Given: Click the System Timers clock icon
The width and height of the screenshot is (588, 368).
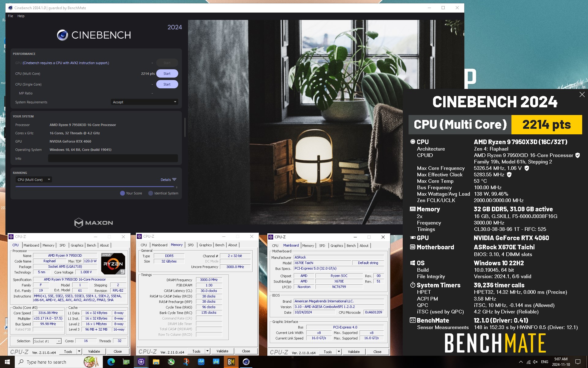Looking at the screenshot, I should (x=413, y=285).
